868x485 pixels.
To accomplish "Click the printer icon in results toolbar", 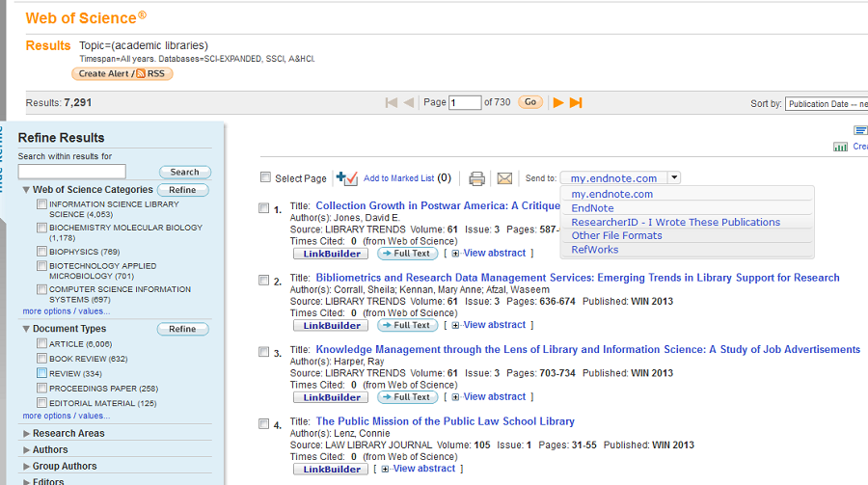I will coord(476,178).
